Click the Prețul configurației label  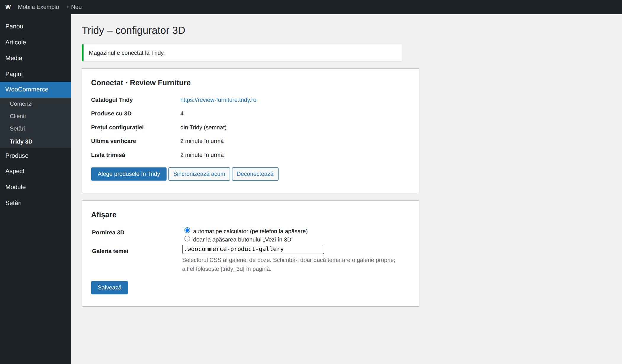tap(117, 128)
